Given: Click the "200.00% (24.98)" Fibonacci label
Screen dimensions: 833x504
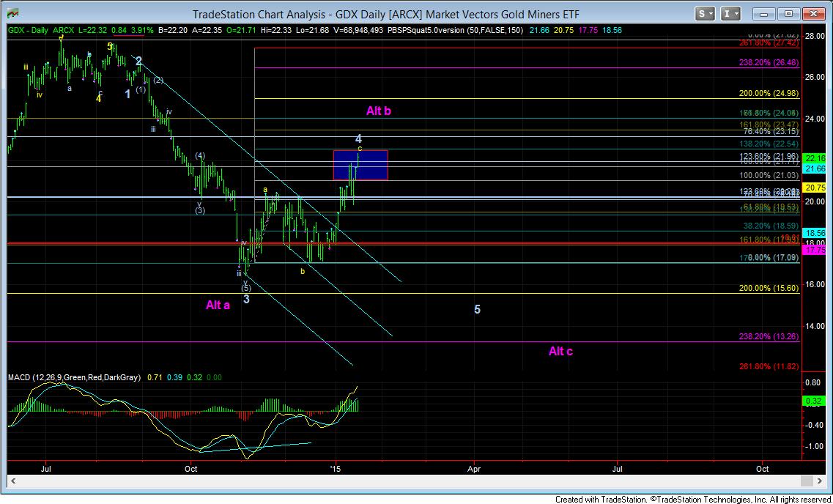Looking at the screenshot, I should point(769,94).
